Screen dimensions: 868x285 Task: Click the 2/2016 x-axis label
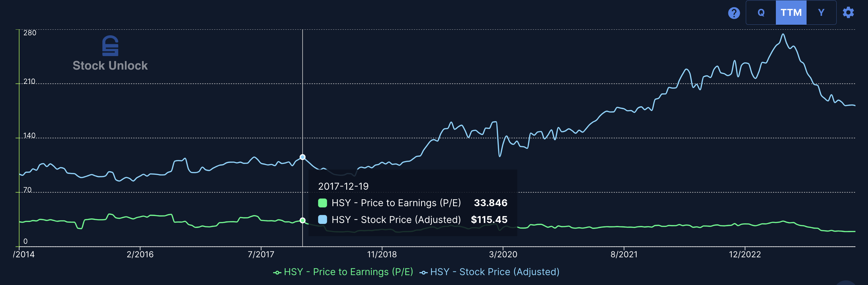[x=140, y=254]
